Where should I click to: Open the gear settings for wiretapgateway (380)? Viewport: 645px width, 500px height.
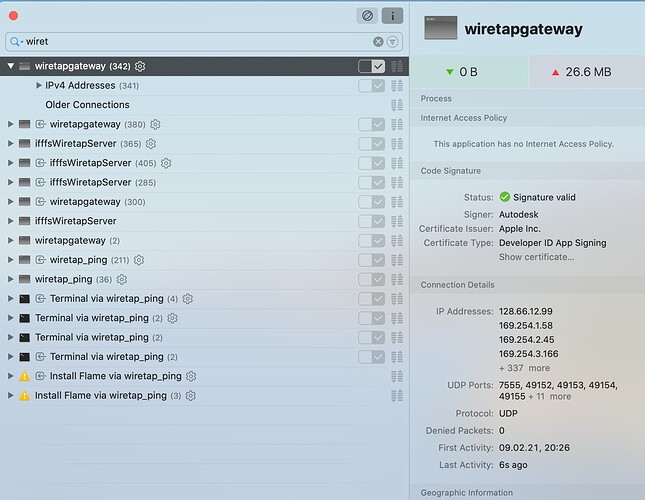point(155,124)
